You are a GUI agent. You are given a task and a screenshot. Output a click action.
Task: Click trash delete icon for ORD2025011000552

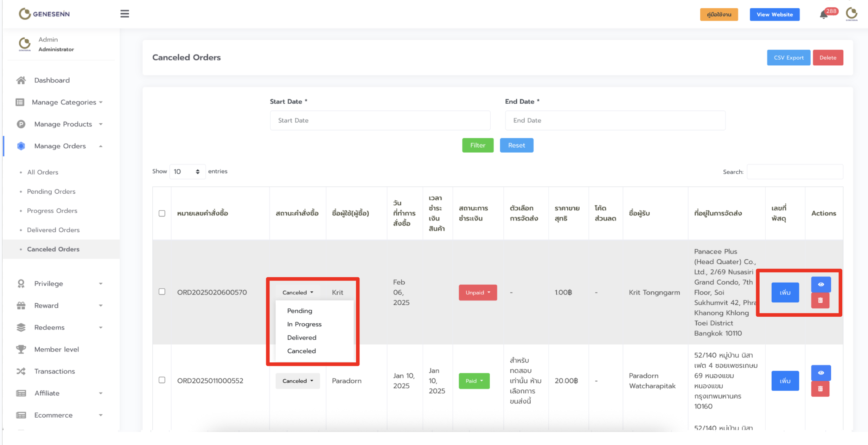[x=820, y=389]
